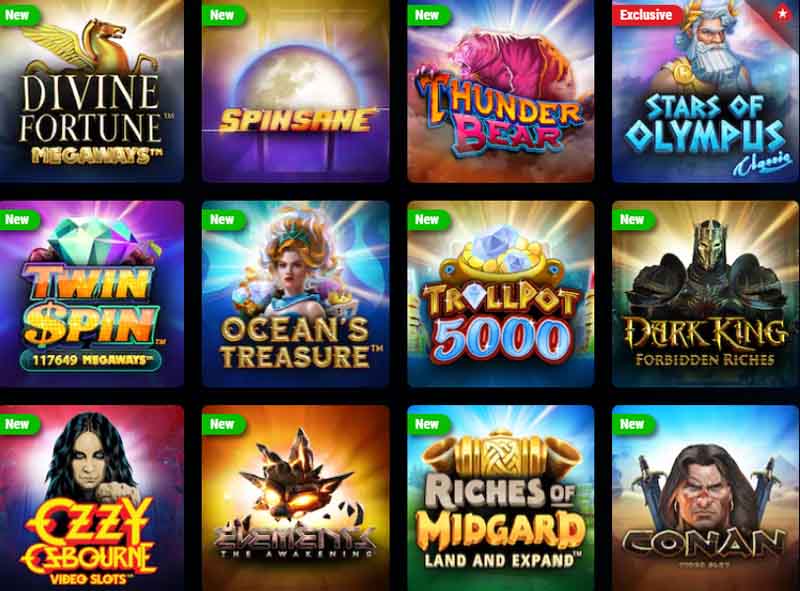Open Dark King Forbidden Riches game
This screenshot has height=591, width=800.
click(x=706, y=294)
